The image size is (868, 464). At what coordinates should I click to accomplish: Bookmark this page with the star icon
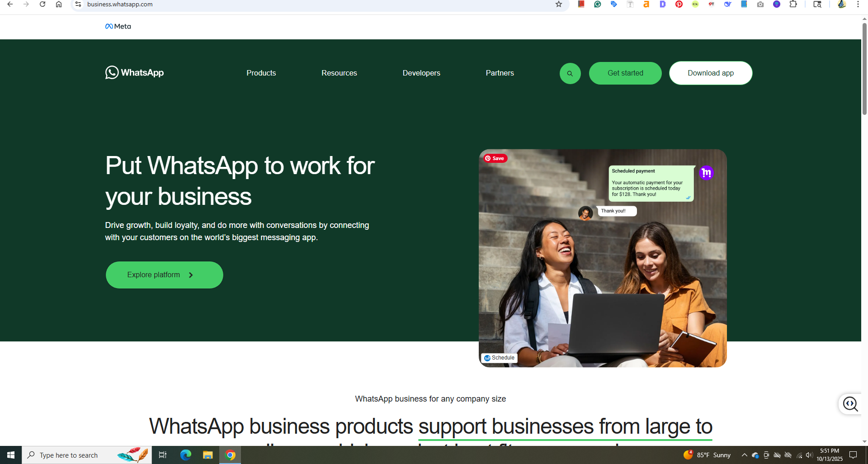[x=559, y=5]
